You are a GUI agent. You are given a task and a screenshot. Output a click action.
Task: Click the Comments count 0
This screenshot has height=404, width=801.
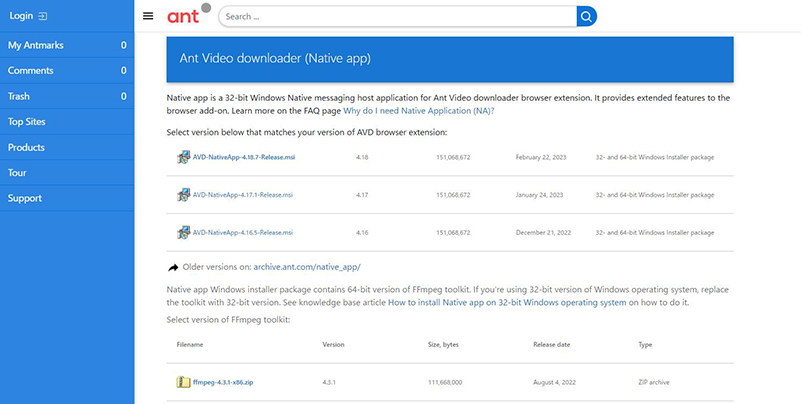pyautogui.click(x=124, y=70)
